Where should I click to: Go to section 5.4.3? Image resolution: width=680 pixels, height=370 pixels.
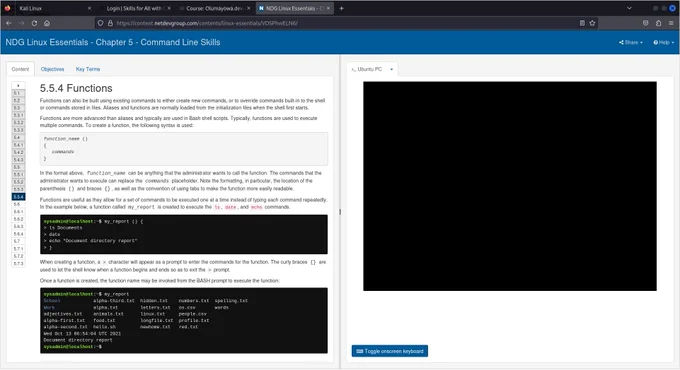tap(18, 160)
